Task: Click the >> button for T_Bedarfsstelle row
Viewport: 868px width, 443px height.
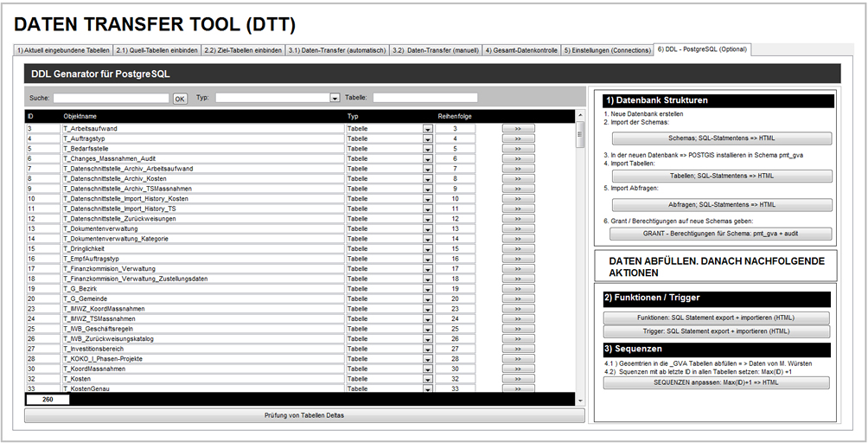Action: 519,149
